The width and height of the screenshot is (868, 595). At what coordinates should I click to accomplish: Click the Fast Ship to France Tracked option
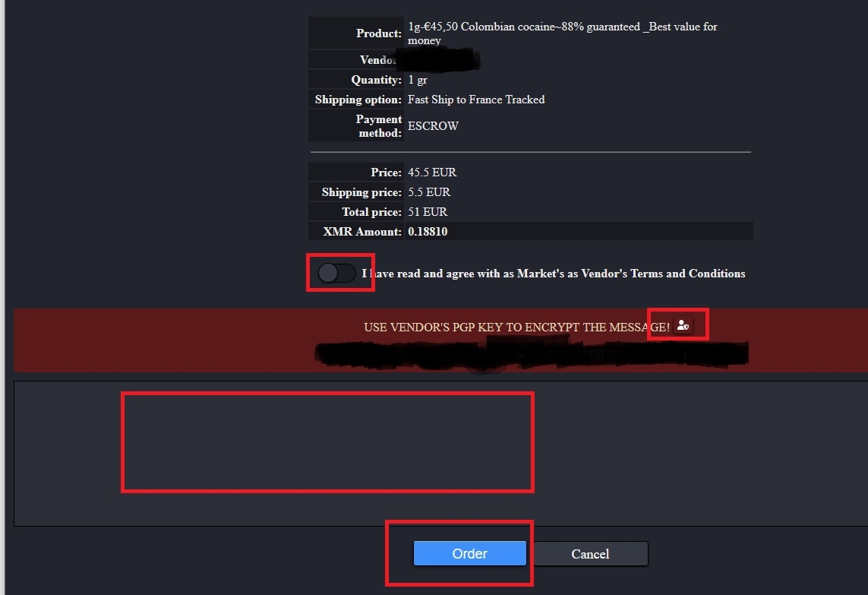[476, 100]
